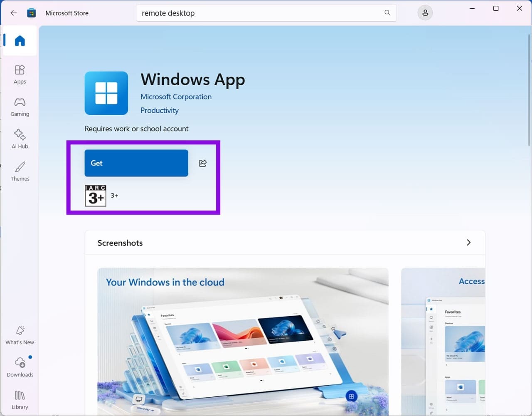
Task: Open the AI Hub section
Action: click(20, 139)
